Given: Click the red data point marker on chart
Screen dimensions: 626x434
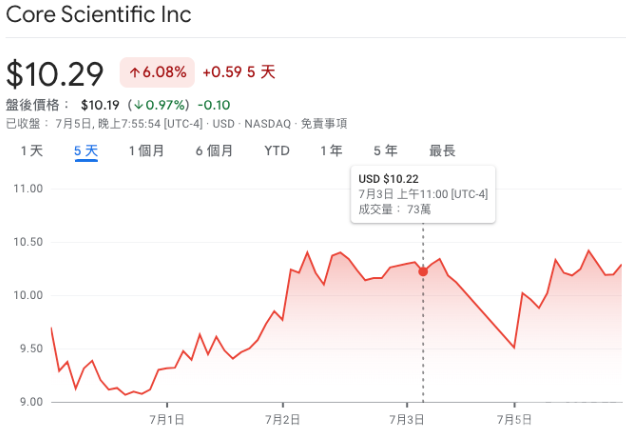Looking at the screenshot, I should (x=423, y=271).
